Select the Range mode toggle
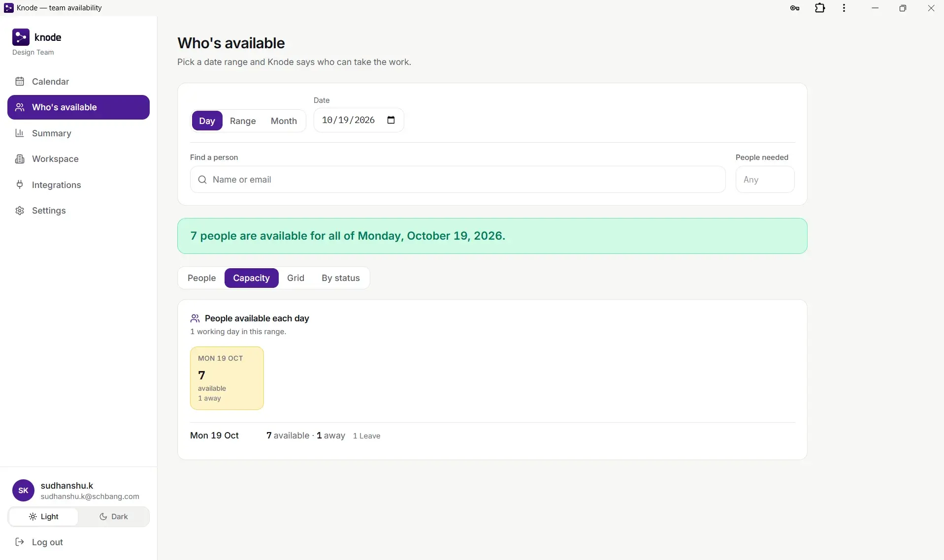Image resolution: width=944 pixels, height=560 pixels. click(x=243, y=121)
